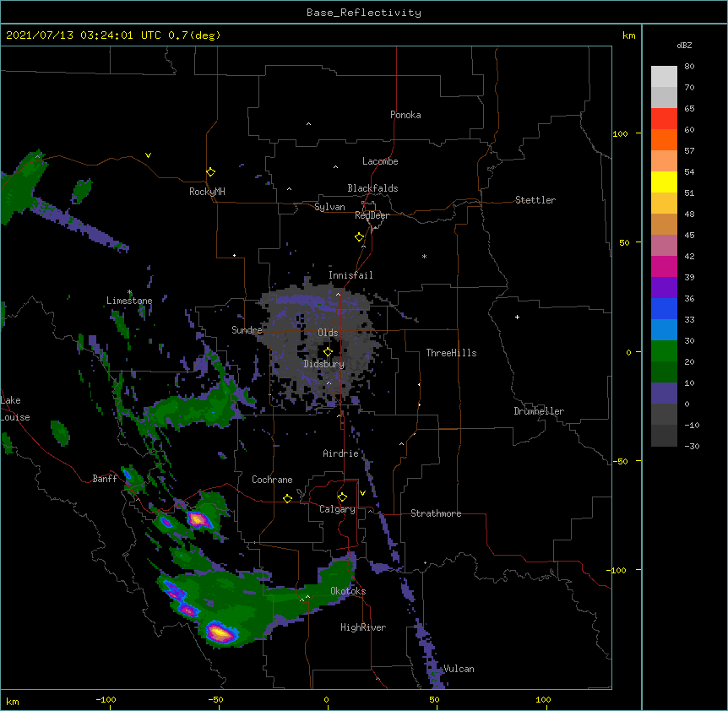The width and height of the screenshot is (728, 711).
Task: Click the yellow diamond marker south of RedDeer
Action: 359,237
